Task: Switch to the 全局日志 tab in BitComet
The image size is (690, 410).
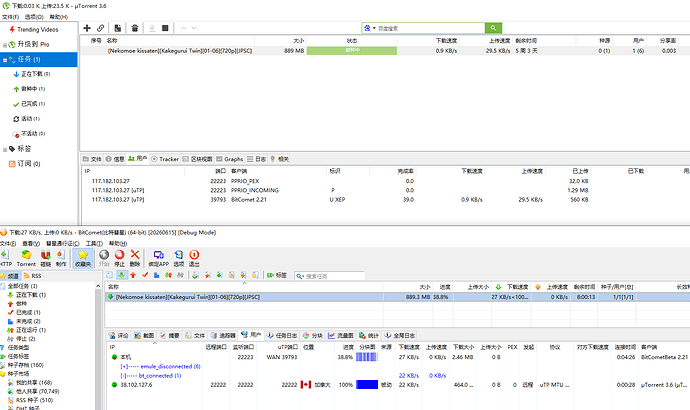Action: click(400, 335)
